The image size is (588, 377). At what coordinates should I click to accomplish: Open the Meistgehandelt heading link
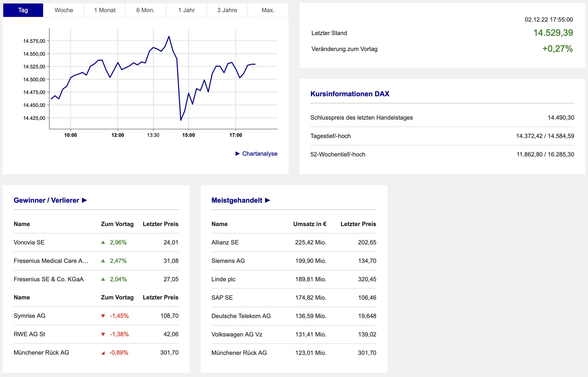[x=237, y=200]
